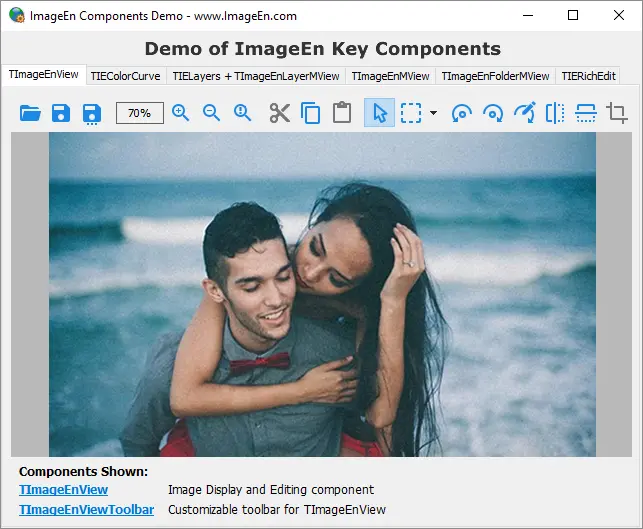The height and width of the screenshot is (529, 643).
Task: Cut selection with the scissors icon
Action: click(x=279, y=113)
